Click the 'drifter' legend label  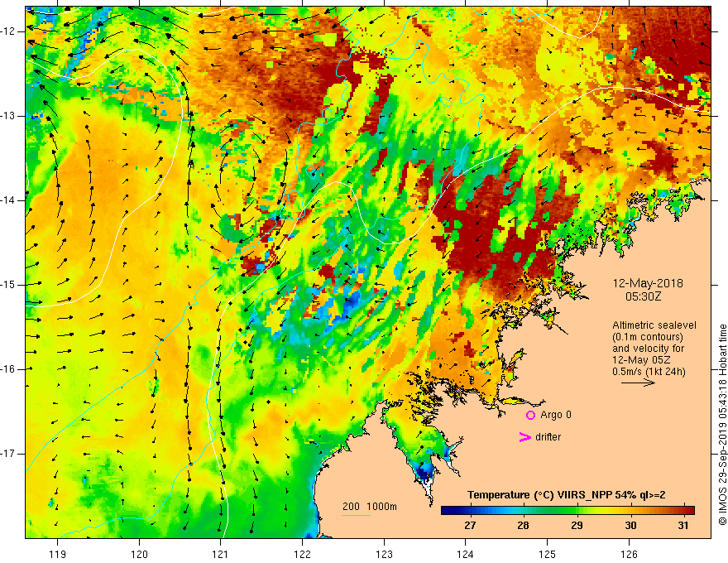(x=548, y=437)
